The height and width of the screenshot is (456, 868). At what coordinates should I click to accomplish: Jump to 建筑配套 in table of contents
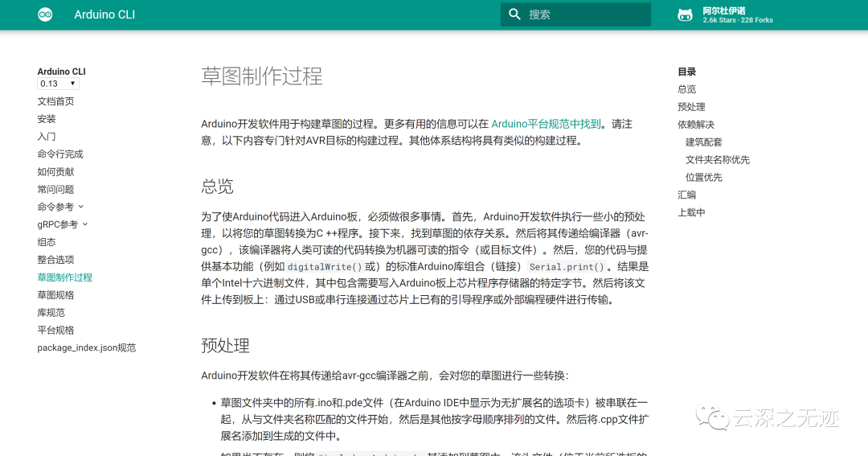coord(703,142)
